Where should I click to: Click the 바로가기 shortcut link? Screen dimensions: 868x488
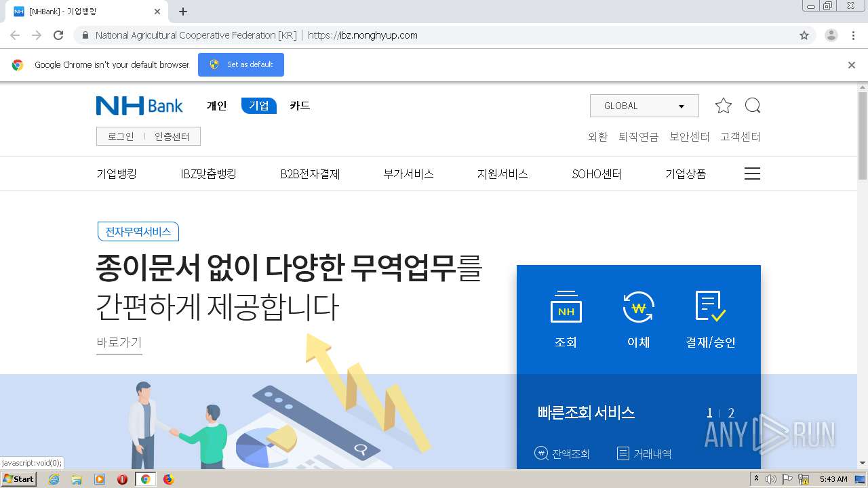[x=119, y=342]
